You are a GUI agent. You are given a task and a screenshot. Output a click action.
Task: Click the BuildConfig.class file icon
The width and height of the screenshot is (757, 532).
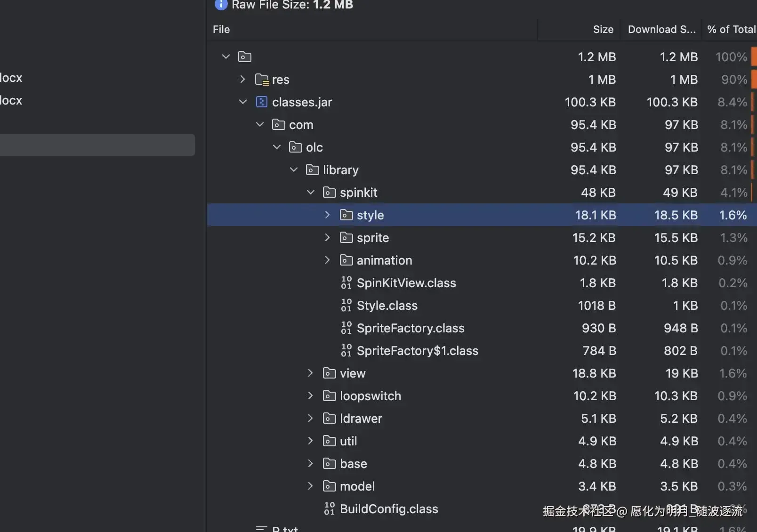330,509
